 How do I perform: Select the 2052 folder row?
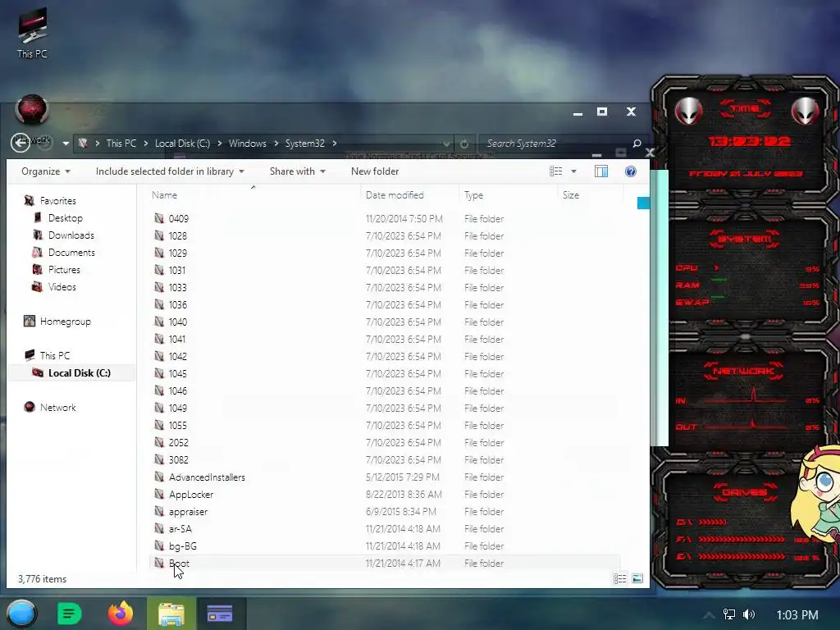click(x=384, y=442)
